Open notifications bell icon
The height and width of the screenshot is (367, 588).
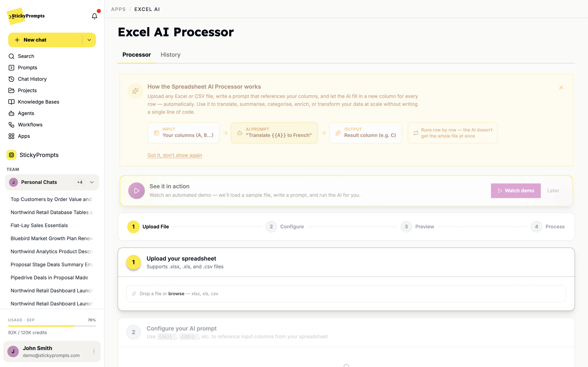pyautogui.click(x=94, y=16)
